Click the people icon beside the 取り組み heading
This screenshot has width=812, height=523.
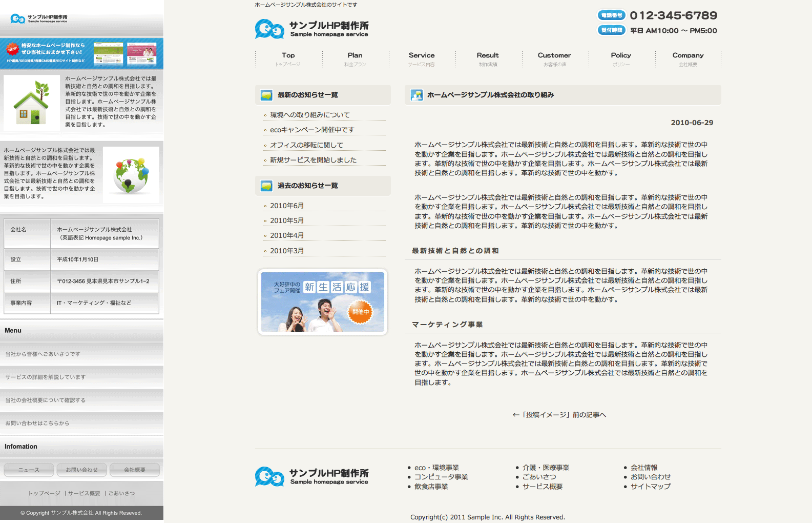[x=417, y=95]
